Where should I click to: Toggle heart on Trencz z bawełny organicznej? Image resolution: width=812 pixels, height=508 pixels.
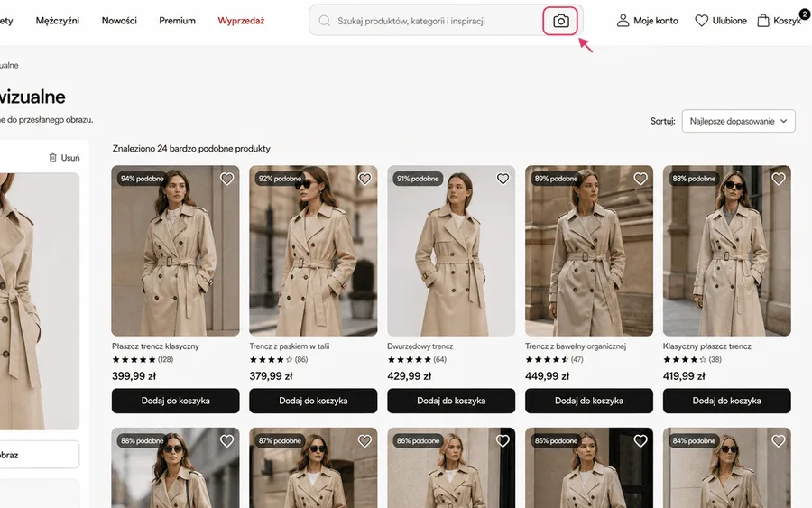pyautogui.click(x=641, y=179)
